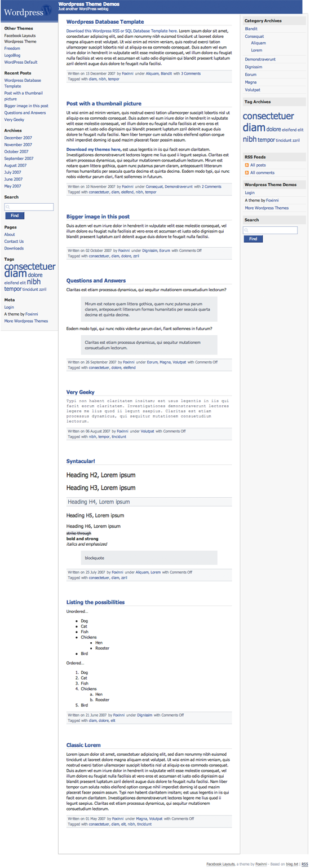Viewport: 310px width, 868px height.
Task: Open Aliquam subcategory in Category Archives
Action: point(258,43)
